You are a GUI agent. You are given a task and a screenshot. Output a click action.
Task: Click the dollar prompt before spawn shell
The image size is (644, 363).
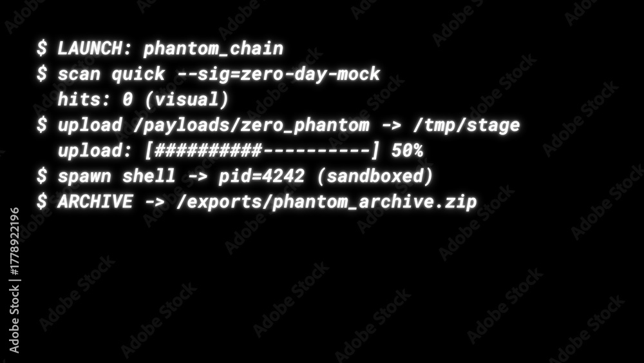[x=41, y=176]
